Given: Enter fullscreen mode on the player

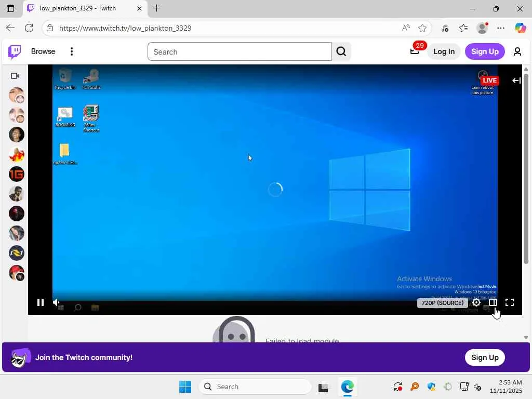Looking at the screenshot, I should tap(510, 302).
